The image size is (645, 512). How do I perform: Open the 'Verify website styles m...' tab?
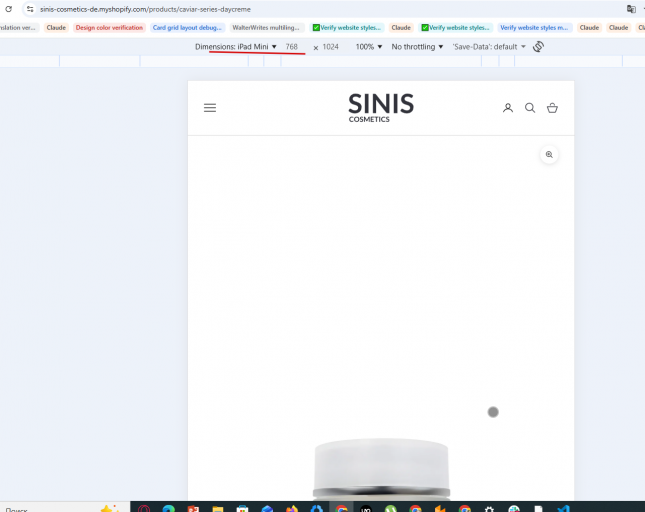pyautogui.click(x=534, y=28)
